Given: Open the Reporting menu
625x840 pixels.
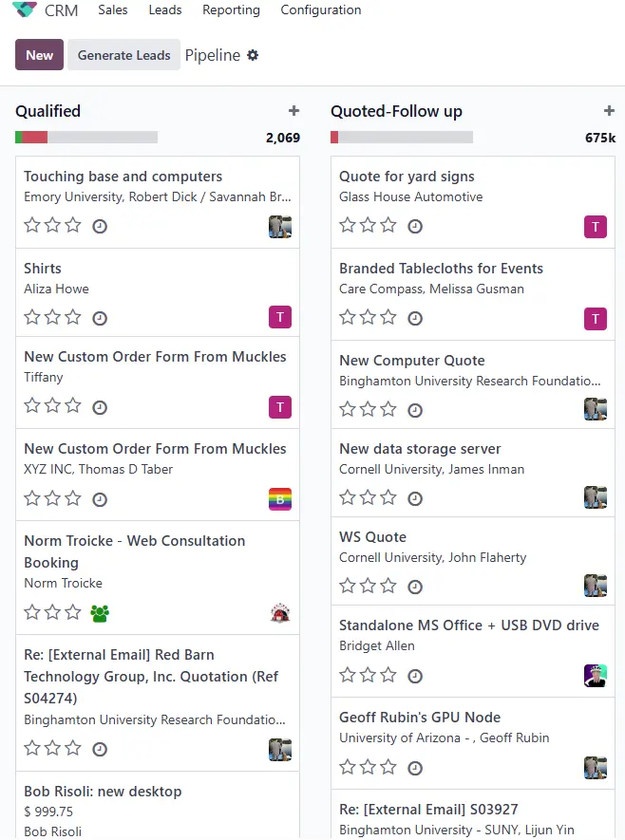Looking at the screenshot, I should pos(231,9).
